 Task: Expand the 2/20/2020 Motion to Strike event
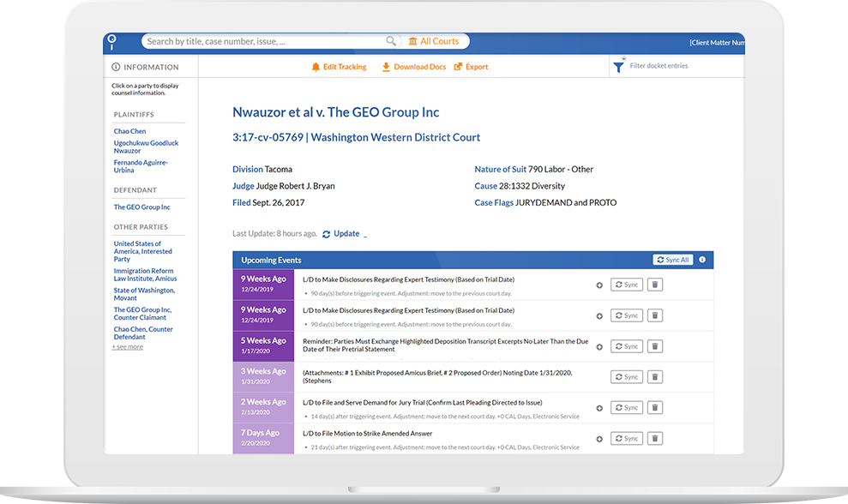[x=599, y=439]
